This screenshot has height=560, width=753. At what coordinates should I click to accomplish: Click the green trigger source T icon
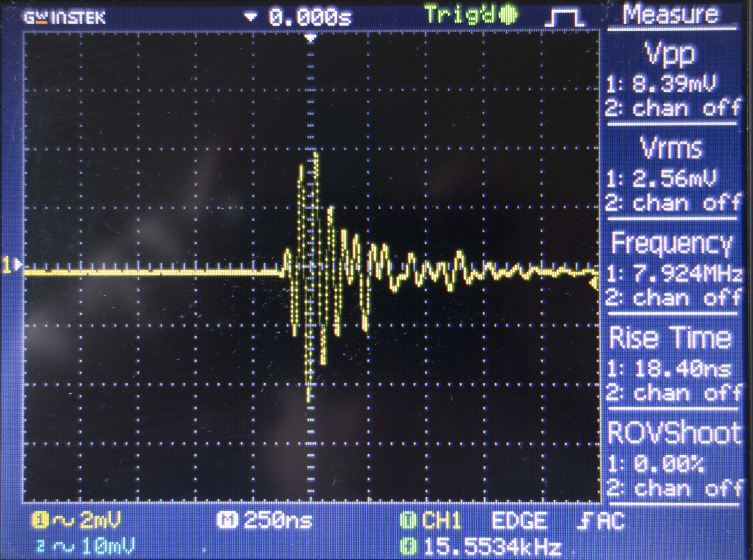(409, 520)
